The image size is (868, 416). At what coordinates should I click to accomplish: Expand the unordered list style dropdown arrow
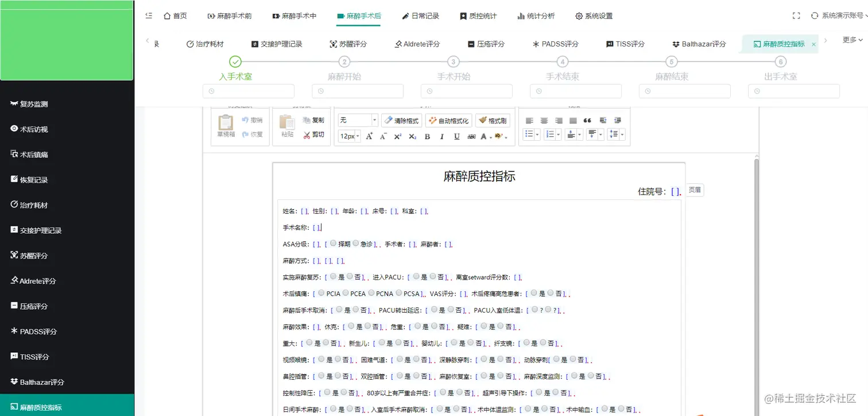537,134
